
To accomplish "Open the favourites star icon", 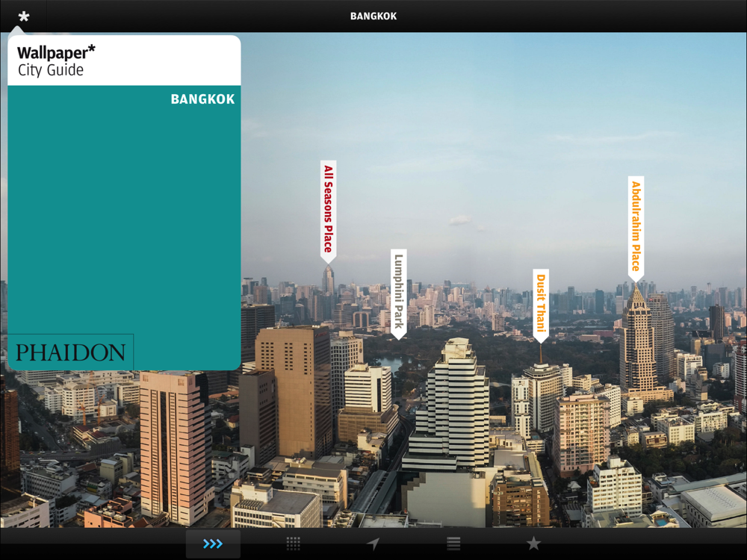I will tap(533, 543).
